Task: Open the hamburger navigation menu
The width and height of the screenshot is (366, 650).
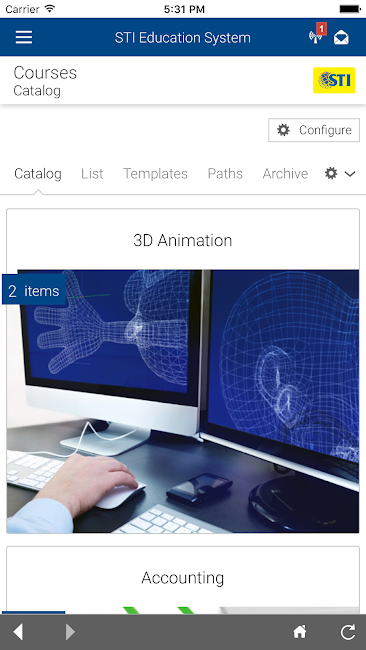Action: (24, 38)
